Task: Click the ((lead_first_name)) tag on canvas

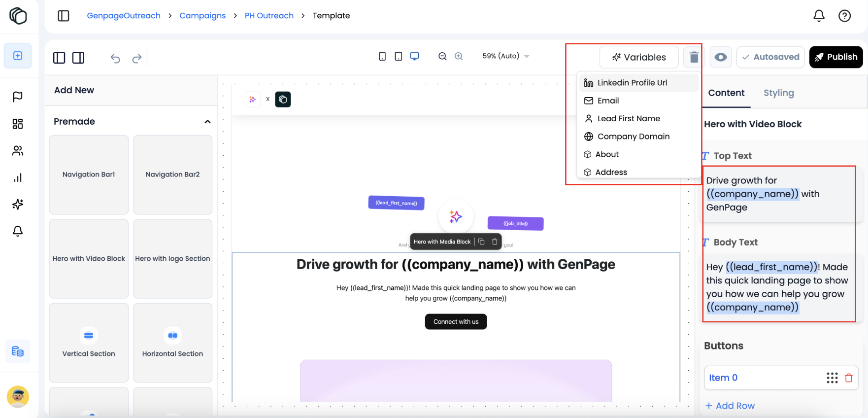Action: pos(396,203)
